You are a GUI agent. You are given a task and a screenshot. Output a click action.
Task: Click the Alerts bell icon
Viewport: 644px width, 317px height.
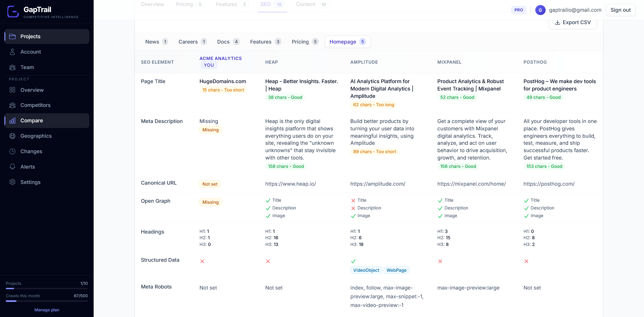pyautogui.click(x=12, y=167)
